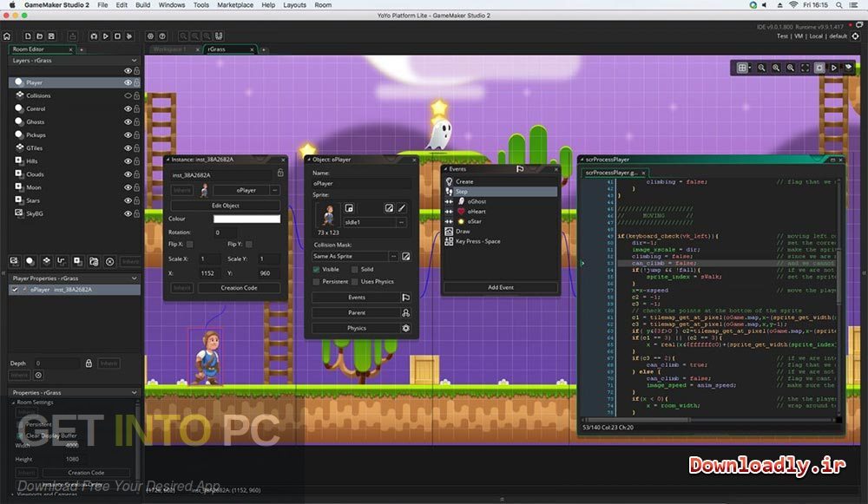
Task: Click the Stop icon in the top toolbar
Action: pos(117,36)
